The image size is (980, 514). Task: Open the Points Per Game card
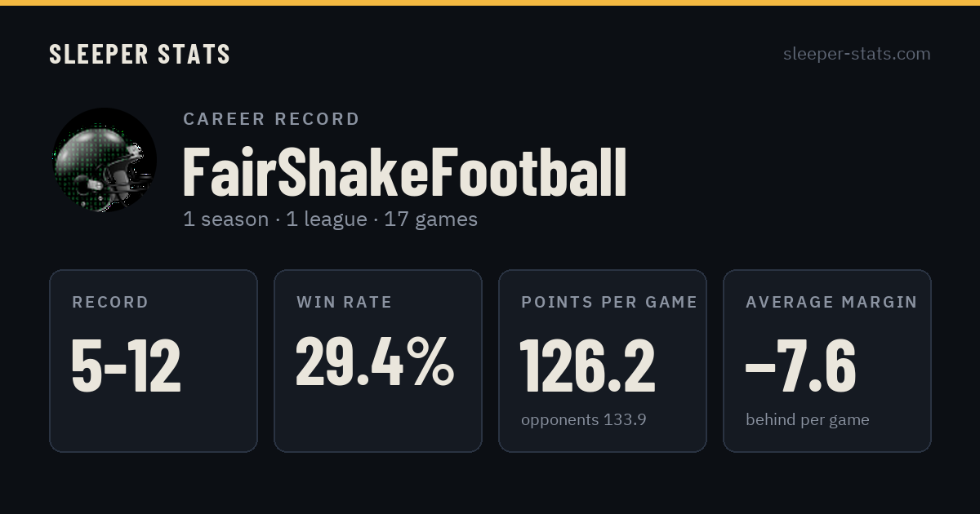click(x=603, y=361)
